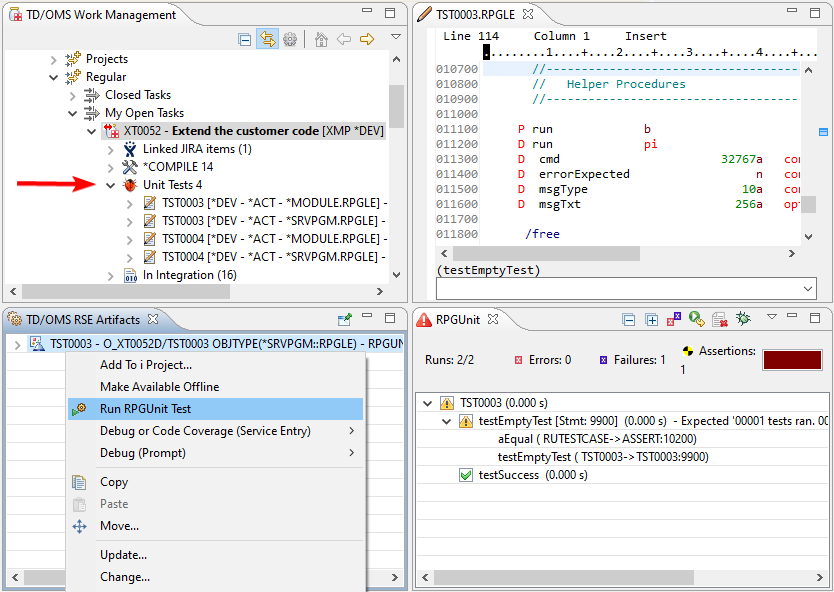The width and height of the screenshot is (834, 592).
Task: Choose Copy from context menu
Action: click(215, 482)
